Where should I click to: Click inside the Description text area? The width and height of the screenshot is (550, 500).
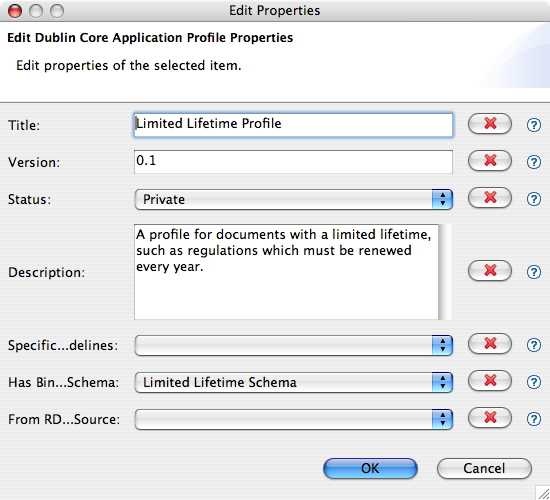tap(286, 272)
